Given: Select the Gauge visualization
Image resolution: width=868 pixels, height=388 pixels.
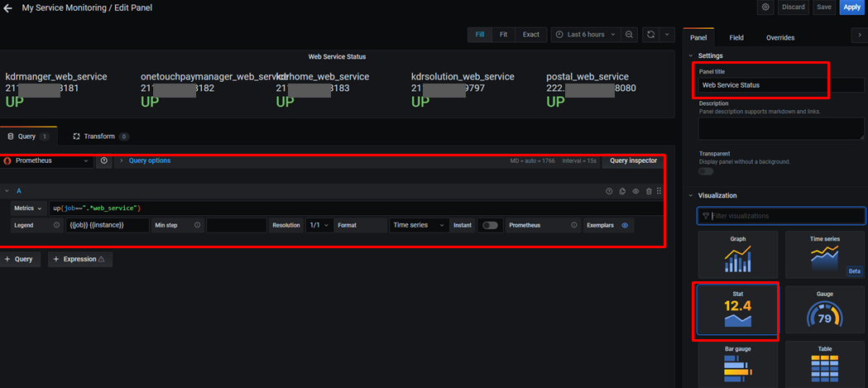Looking at the screenshot, I should pyautogui.click(x=825, y=310).
